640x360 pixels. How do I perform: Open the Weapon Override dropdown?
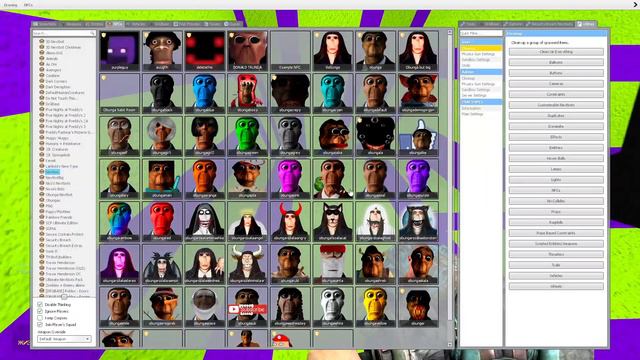click(64, 339)
